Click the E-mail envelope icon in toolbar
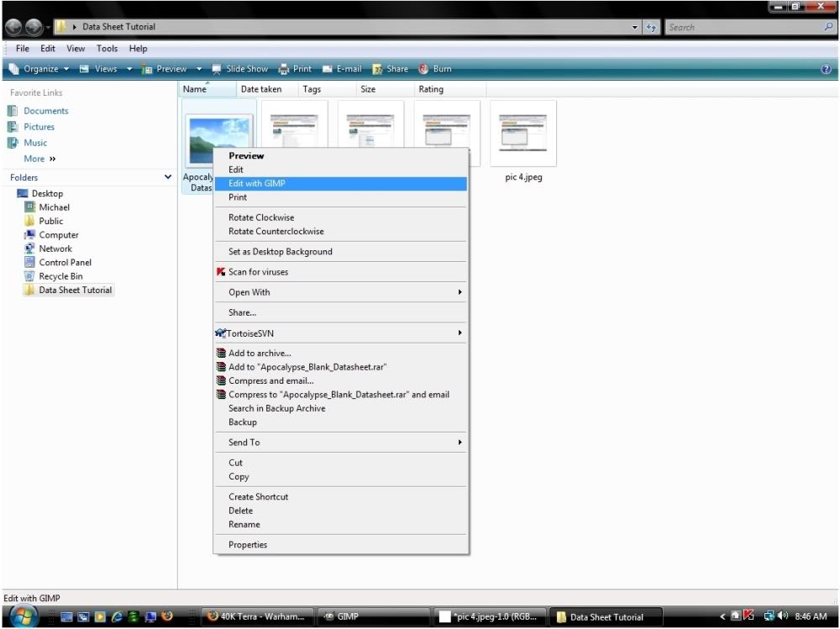The width and height of the screenshot is (840, 629). point(328,69)
